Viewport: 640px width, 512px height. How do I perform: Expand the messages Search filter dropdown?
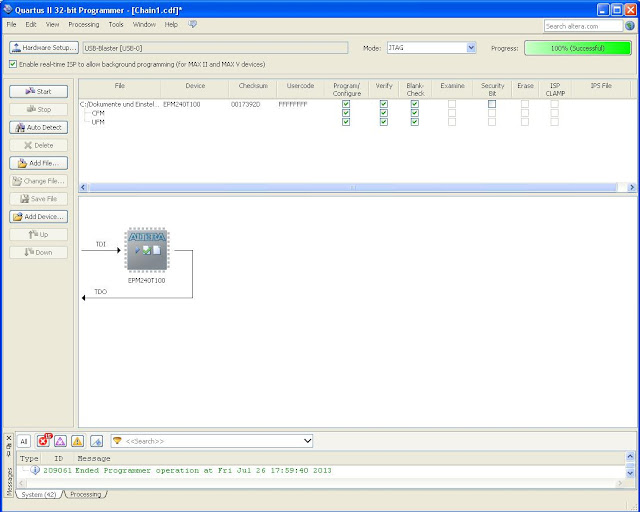(x=307, y=441)
